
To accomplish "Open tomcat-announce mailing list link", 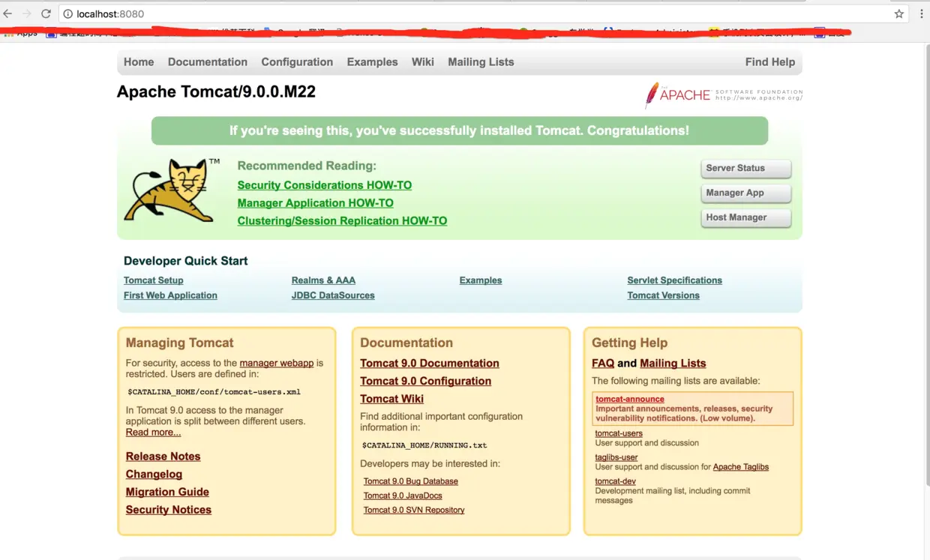I will pyautogui.click(x=630, y=400).
